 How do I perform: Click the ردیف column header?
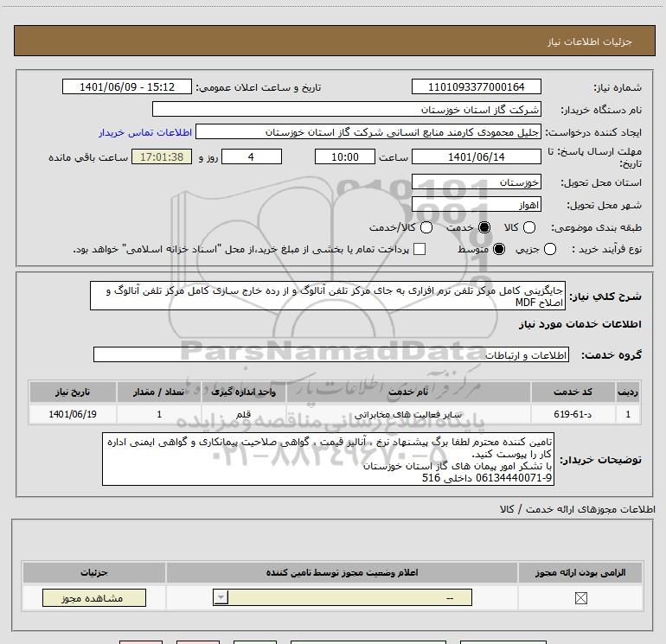628,392
